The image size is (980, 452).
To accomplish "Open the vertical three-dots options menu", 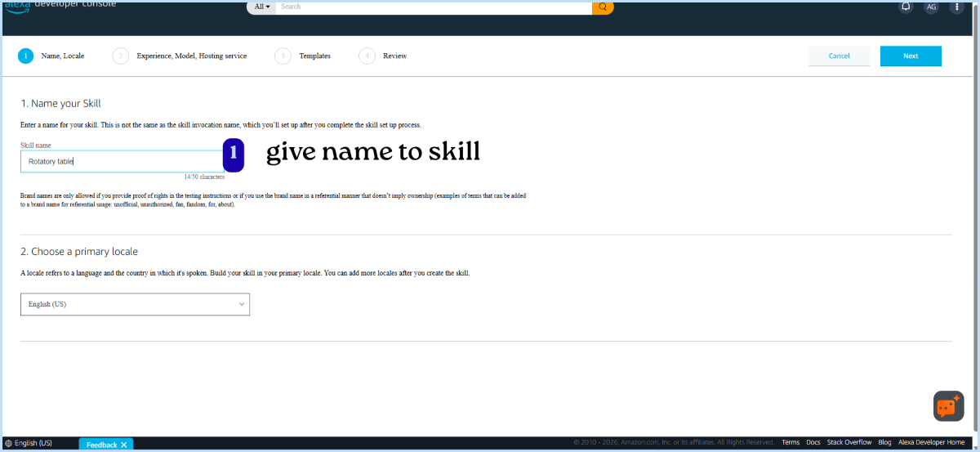I will pos(956,7).
